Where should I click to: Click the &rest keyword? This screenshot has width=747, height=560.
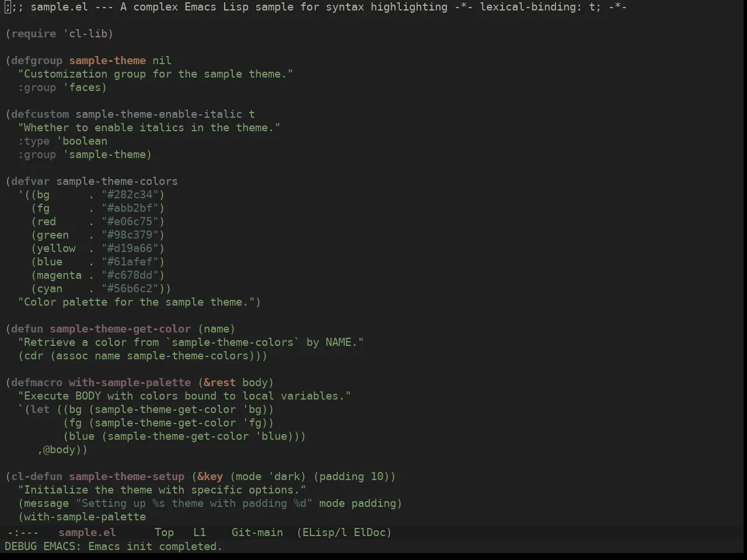point(219,382)
